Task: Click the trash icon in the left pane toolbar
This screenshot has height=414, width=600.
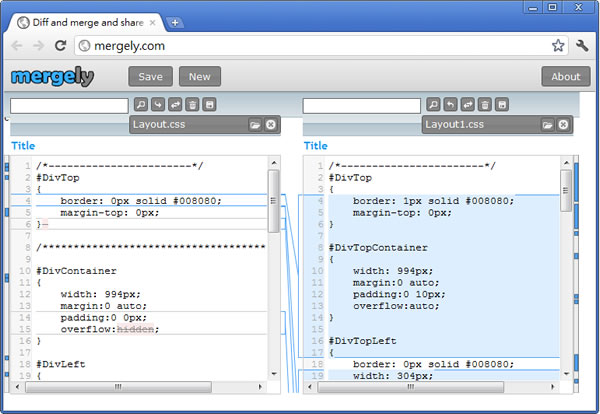Action: coord(192,104)
